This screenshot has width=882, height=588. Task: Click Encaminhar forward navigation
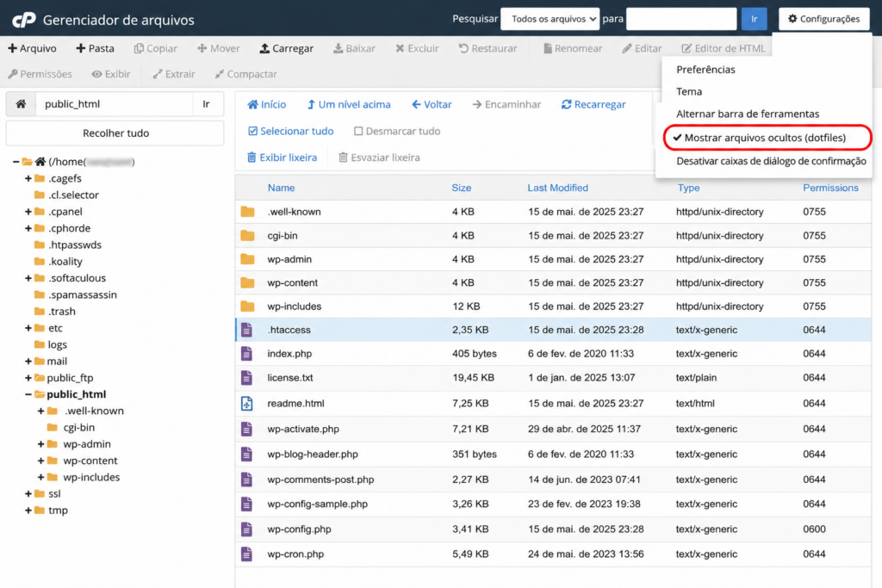(506, 104)
